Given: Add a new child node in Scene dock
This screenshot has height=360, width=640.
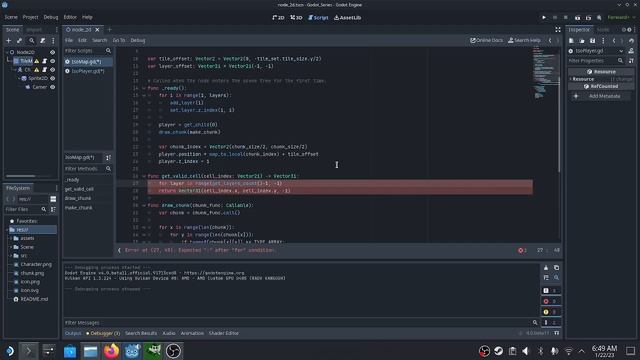Looking at the screenshot, I should pyautogui.click(x=9, y=40).
